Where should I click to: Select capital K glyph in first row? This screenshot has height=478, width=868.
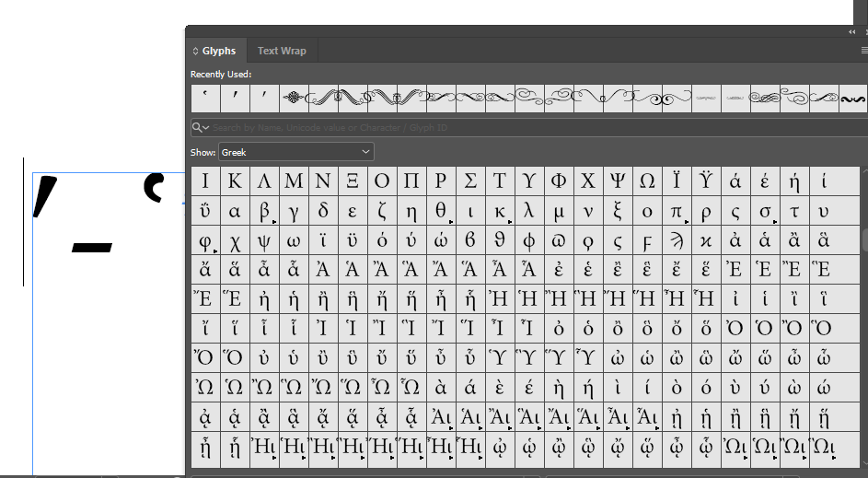coord(235,181)
